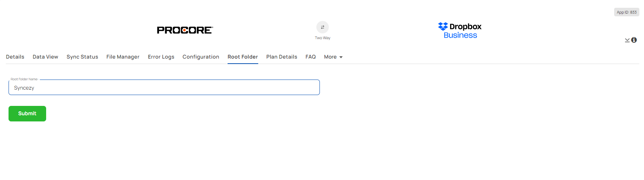Open the File Manager tab
Image resolution: width=644 pixels, height=180 pixels.
coord(123,57)
